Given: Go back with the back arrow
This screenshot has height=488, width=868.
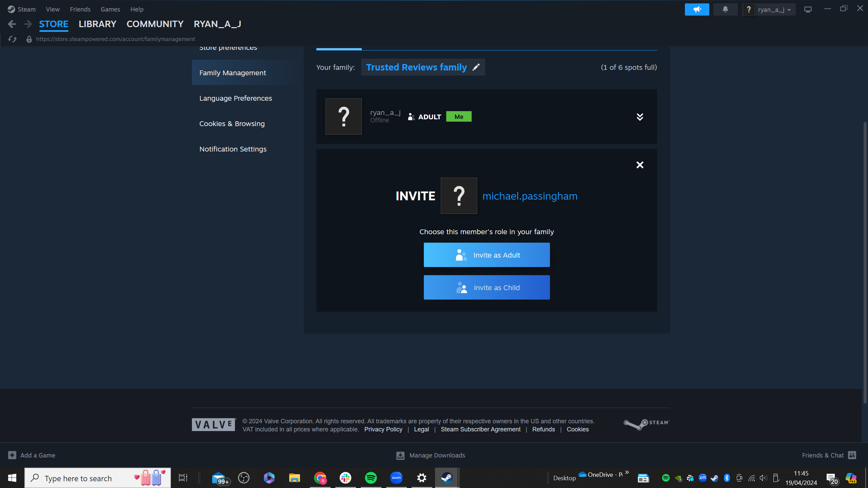Looking at the screenshot, I should tap(12, 24).
